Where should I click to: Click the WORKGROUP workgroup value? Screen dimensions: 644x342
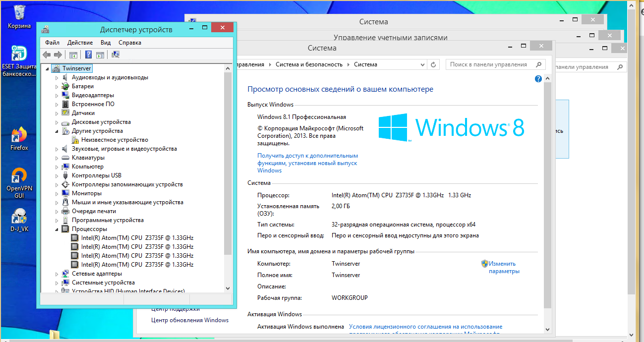[x=350, y=298]
